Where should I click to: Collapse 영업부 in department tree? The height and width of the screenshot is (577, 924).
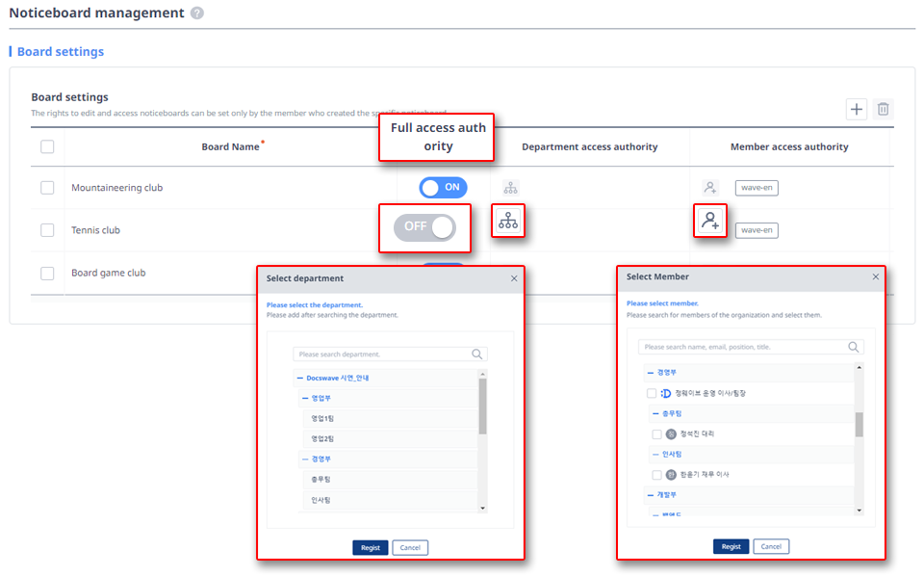point(305,398)
